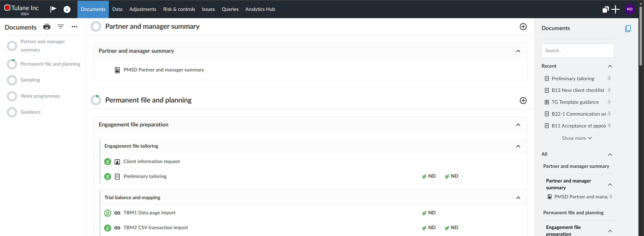Screen dimensions: 644x236
Task: Open Risk & controls tab
Action: click(179, 9)
